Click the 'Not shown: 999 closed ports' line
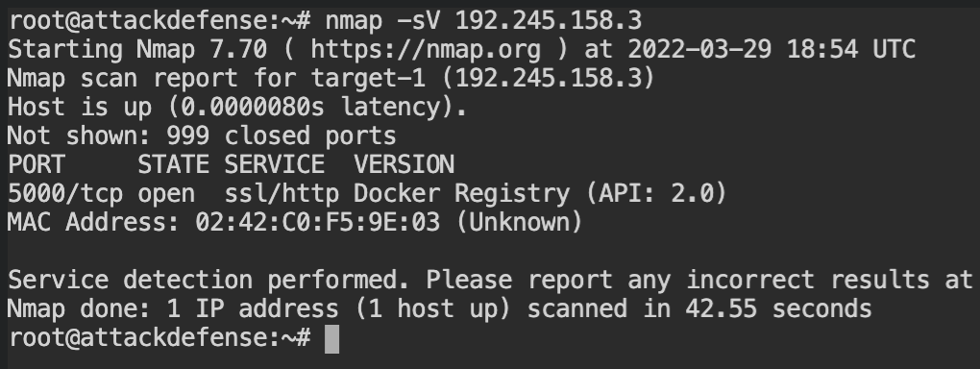980x369 pixels. (x=202, y=135)
